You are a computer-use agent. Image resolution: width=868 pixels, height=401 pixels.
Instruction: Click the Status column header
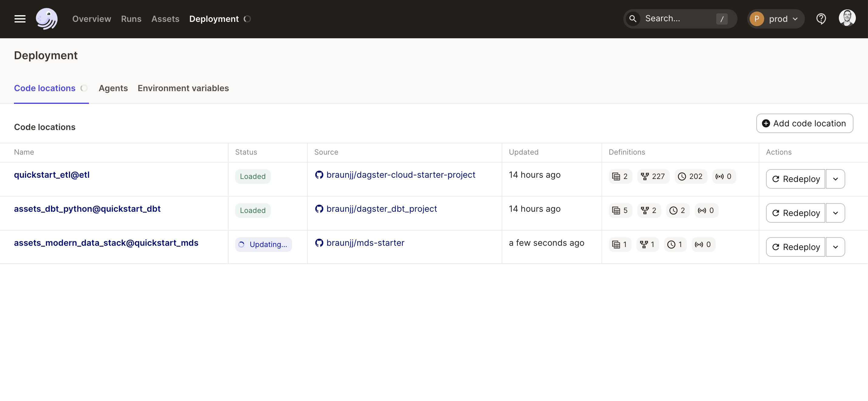(246, 152)
